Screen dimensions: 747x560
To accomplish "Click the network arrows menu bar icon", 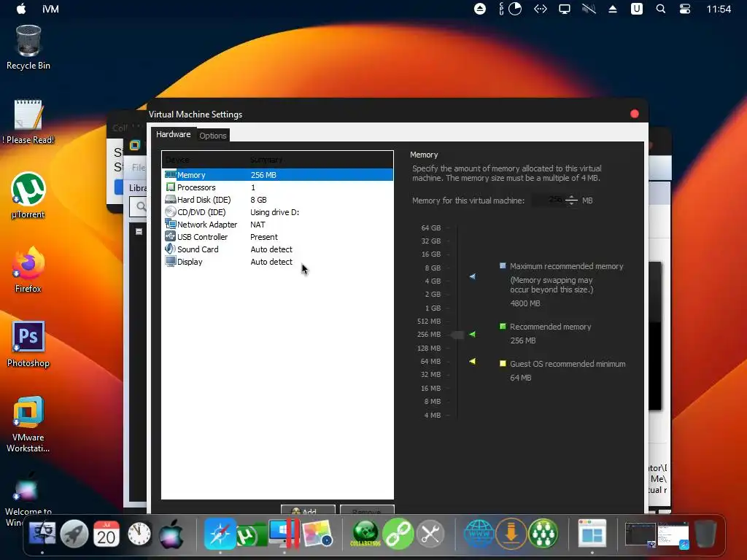I will pos(541,9).
